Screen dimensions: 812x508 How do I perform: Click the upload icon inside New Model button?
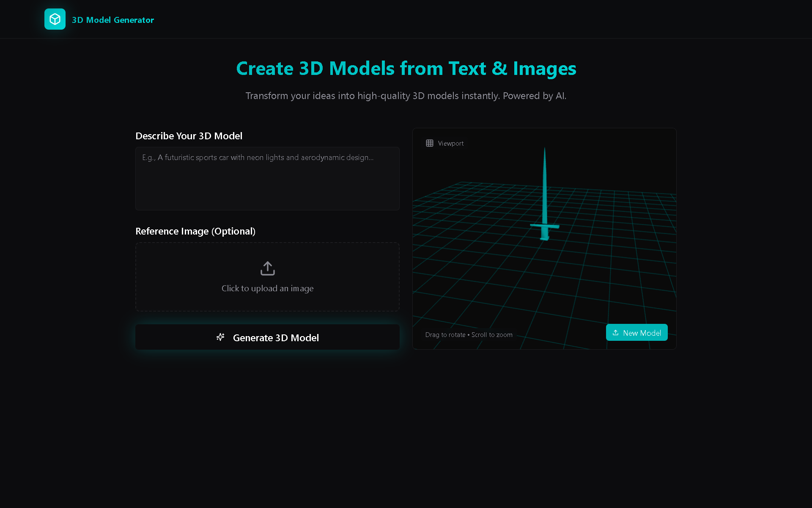point(615,333)
